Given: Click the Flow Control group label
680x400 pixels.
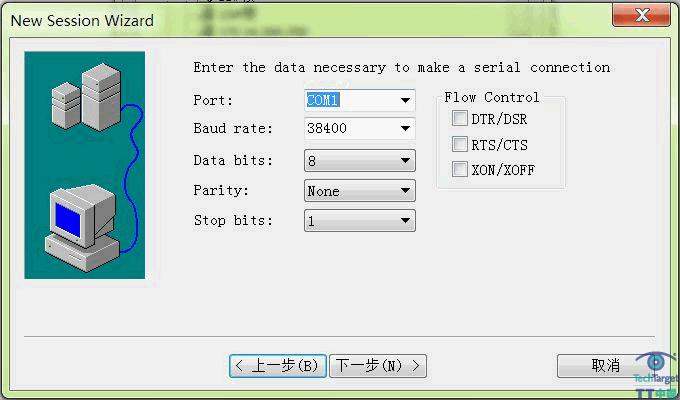Looking at the screenshot, I should pos(491,97).
